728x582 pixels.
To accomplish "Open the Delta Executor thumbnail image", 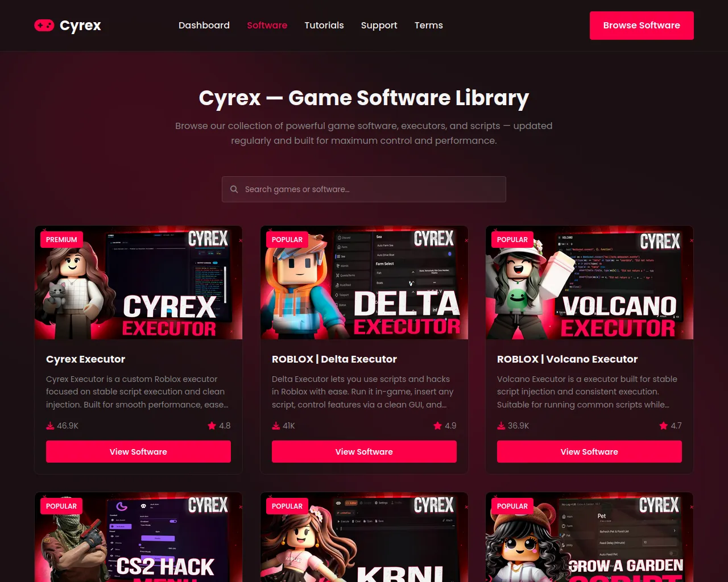I will [364, 282].
